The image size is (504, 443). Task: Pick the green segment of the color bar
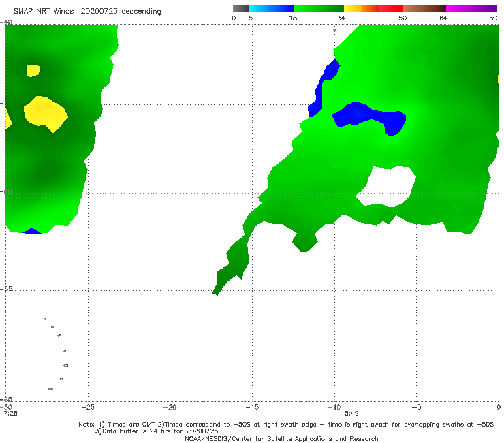point(319,8)
